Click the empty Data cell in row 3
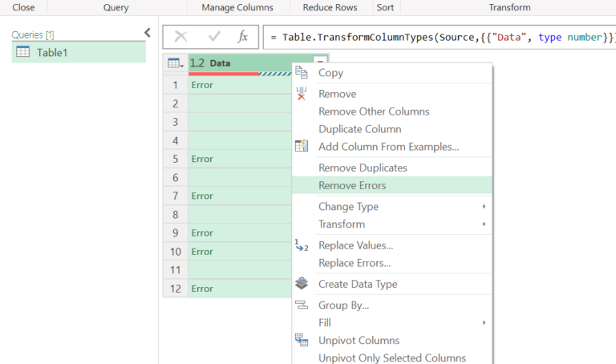Image resolution: width=616 pixels, height=364 pixels. click(240, 122)
